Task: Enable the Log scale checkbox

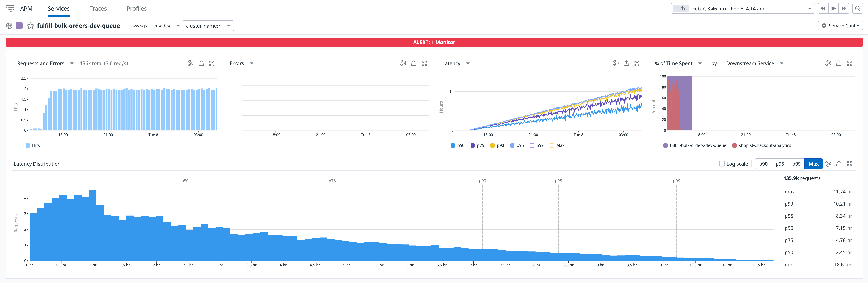Action: (x=722, y=164)
